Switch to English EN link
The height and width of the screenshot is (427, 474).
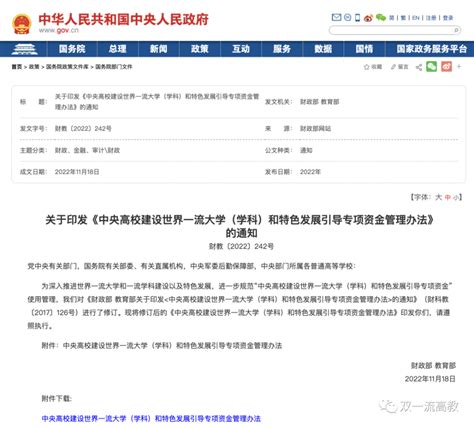coord(416,18)
